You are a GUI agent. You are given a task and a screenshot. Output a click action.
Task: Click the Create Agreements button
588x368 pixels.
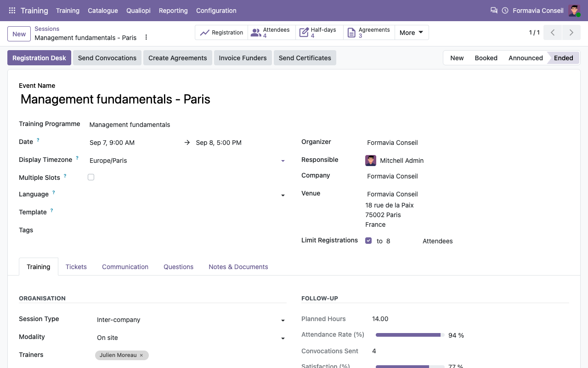coord(178,58)
